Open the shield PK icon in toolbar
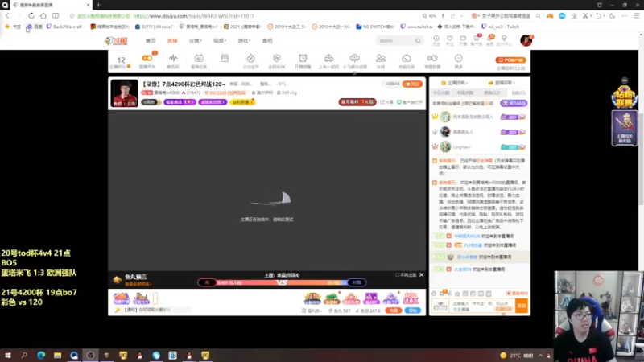 pos(277,58)
